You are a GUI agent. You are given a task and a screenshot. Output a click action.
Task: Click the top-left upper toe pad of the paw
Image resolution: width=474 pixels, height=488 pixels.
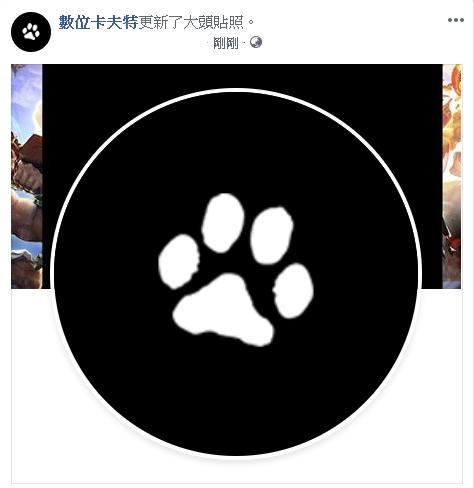pyautogui.click(x=223, y=223)
